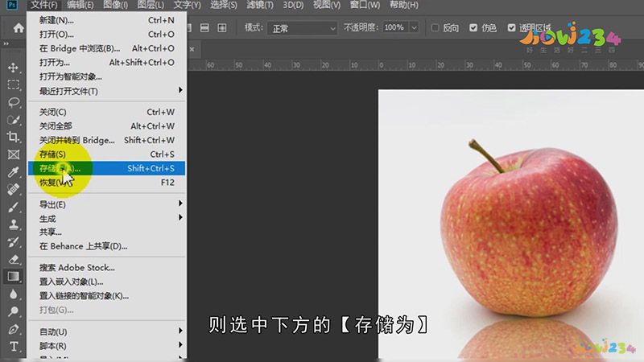Select the Eraser tool
Screen dimensions: 644x362
pyautogui.click(x=13, y=259)
